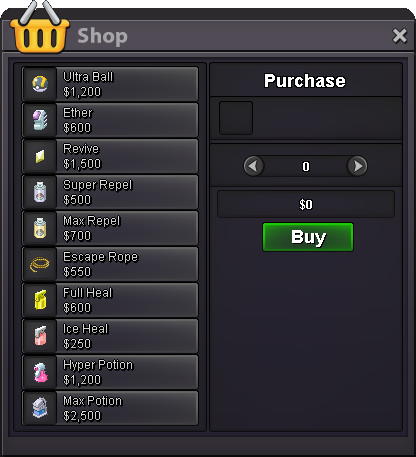Viewport: 416px width, 457px height.
Task: Click the green Buy button
Action: point(308,237)
